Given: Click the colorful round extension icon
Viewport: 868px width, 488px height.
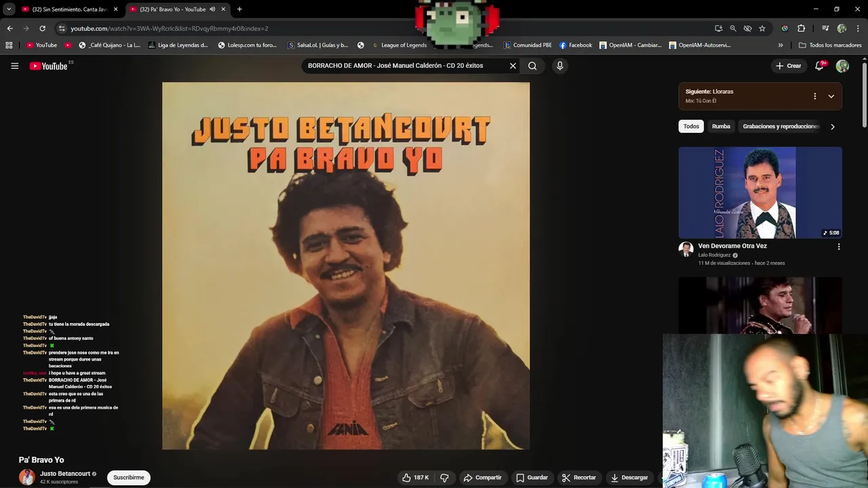Looking at the screenshot, I should click(x=785, y=28).
